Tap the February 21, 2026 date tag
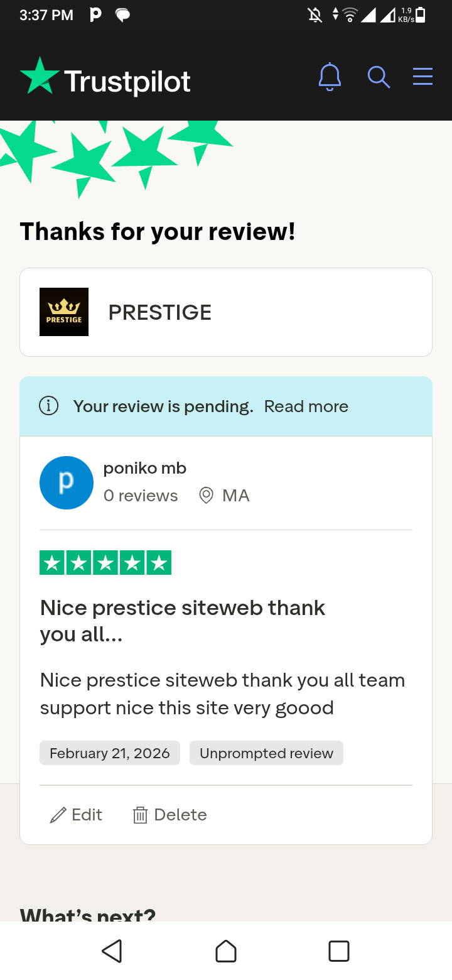The width and height of the screenshot is (452, 980). coord(110,753)
